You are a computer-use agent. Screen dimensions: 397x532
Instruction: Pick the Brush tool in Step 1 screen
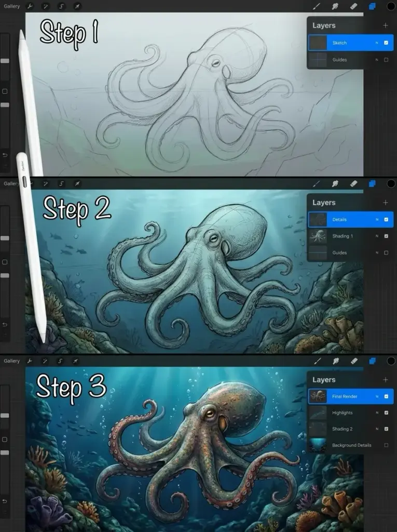click(x=316, y=6)
